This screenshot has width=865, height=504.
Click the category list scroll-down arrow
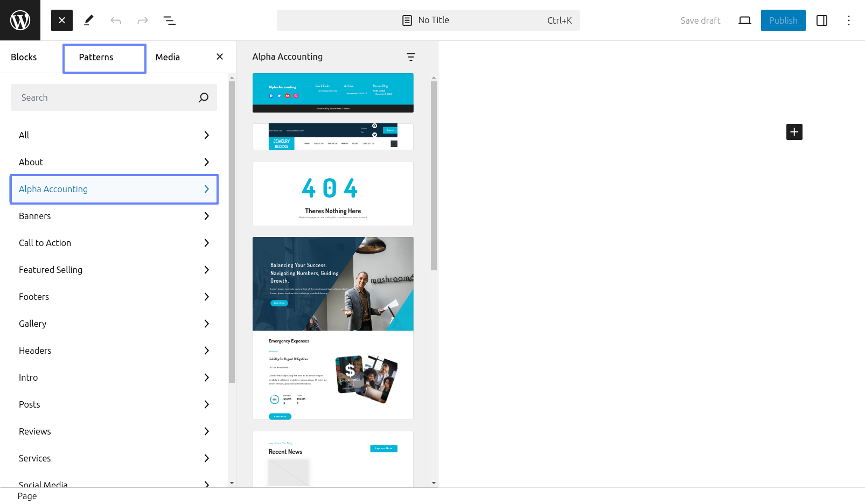(x=232, y=483)
